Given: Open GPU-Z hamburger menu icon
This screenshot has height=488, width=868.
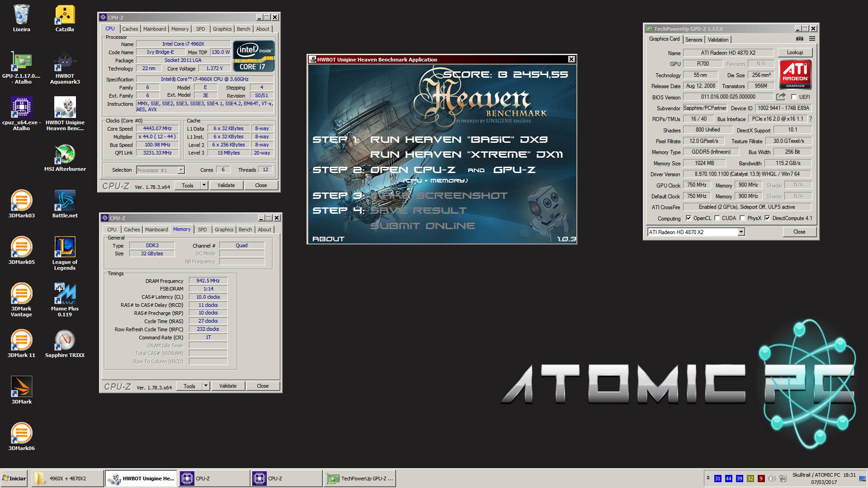Looking at the screenshot, I should click(x=812, y=39).
